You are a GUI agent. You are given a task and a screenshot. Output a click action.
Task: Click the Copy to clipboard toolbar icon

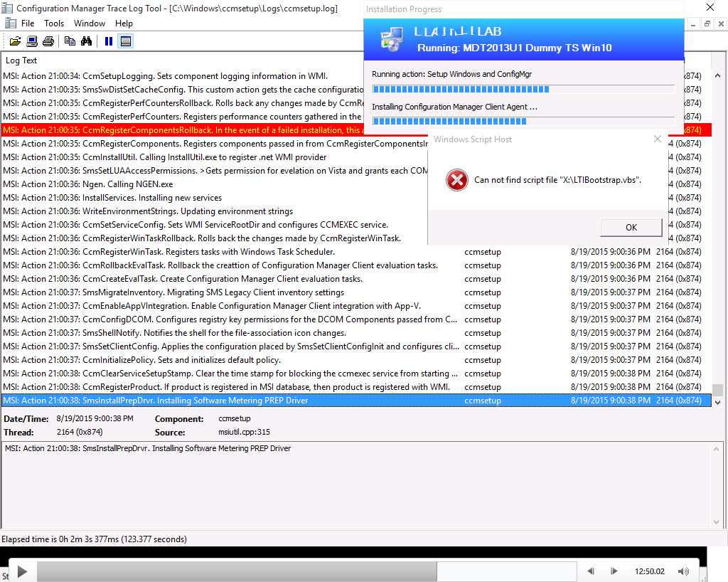70,41
